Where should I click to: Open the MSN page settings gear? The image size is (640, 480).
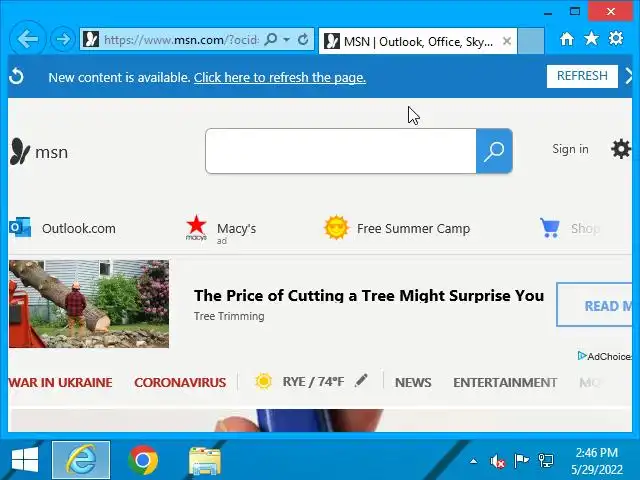tap(621, 149)
